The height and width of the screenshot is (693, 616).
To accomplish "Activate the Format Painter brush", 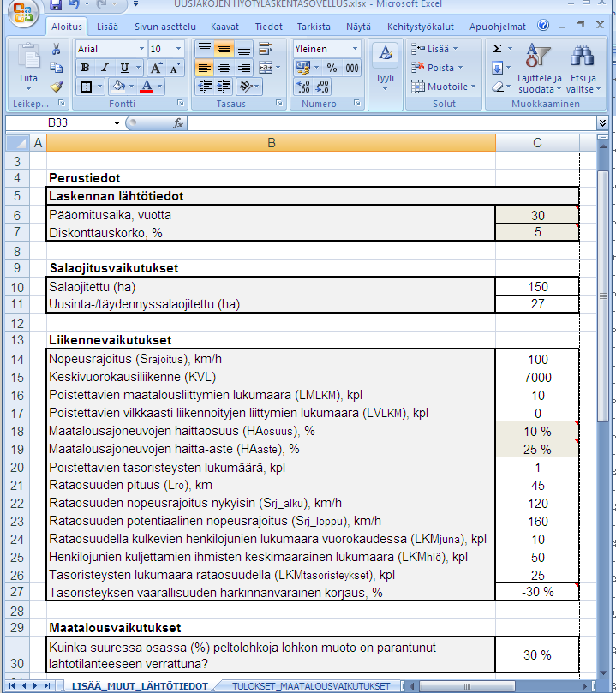I will pyautogui.click(x=57, y=87).
